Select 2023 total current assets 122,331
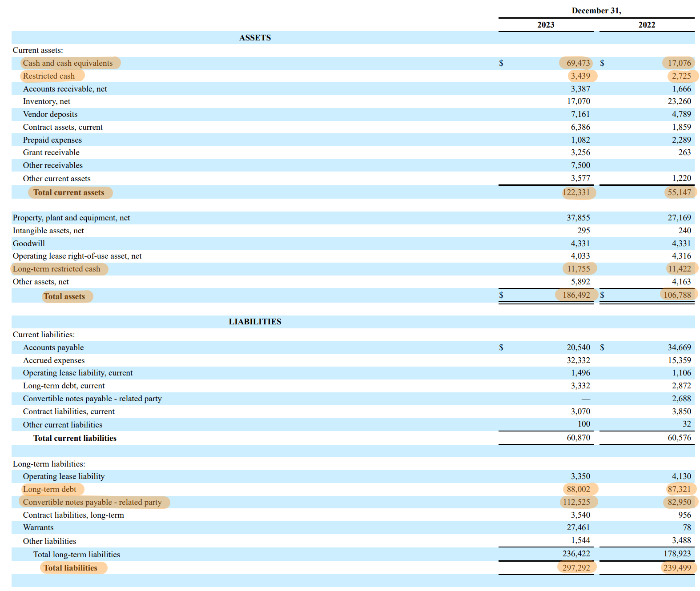 point(576,192)
